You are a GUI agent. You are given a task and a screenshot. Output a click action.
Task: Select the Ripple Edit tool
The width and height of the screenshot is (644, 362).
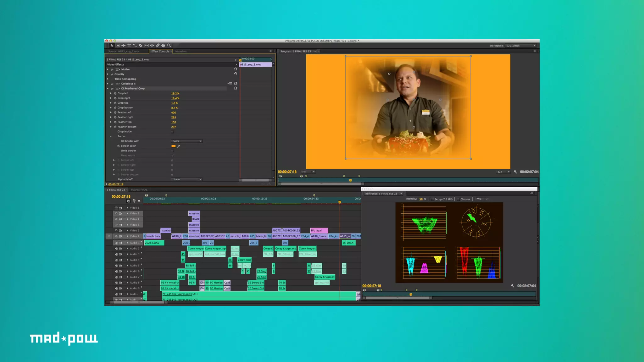click(123, 46)
